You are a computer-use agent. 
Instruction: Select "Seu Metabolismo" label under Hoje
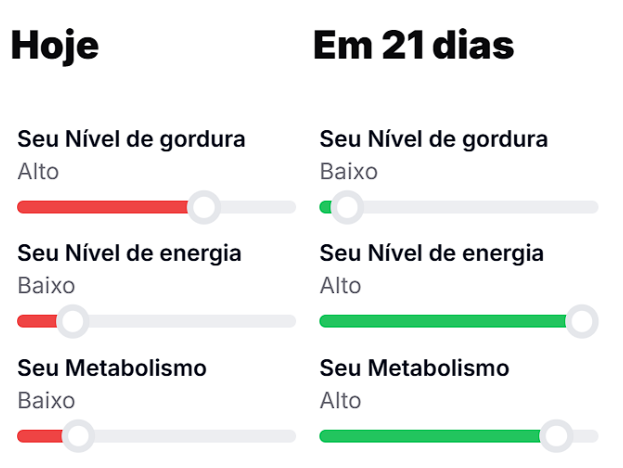point(112,368)
